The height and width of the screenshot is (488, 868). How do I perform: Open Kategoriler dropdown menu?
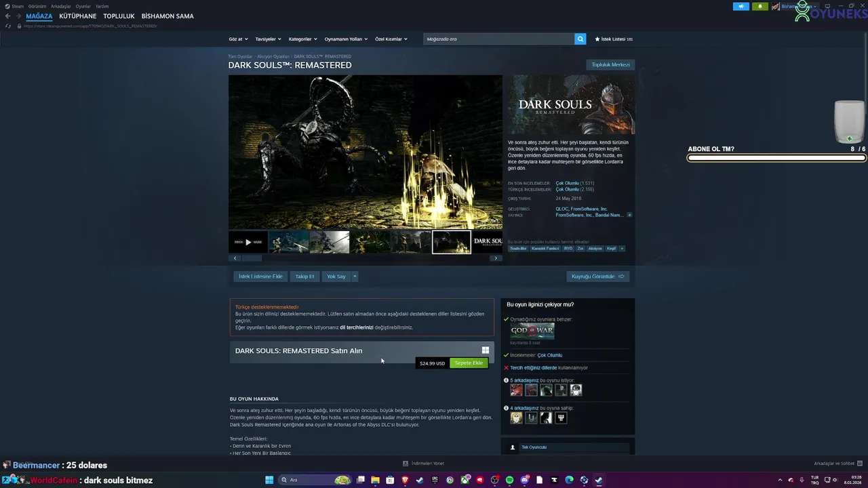pyautogui.click(x=302, y=39)
